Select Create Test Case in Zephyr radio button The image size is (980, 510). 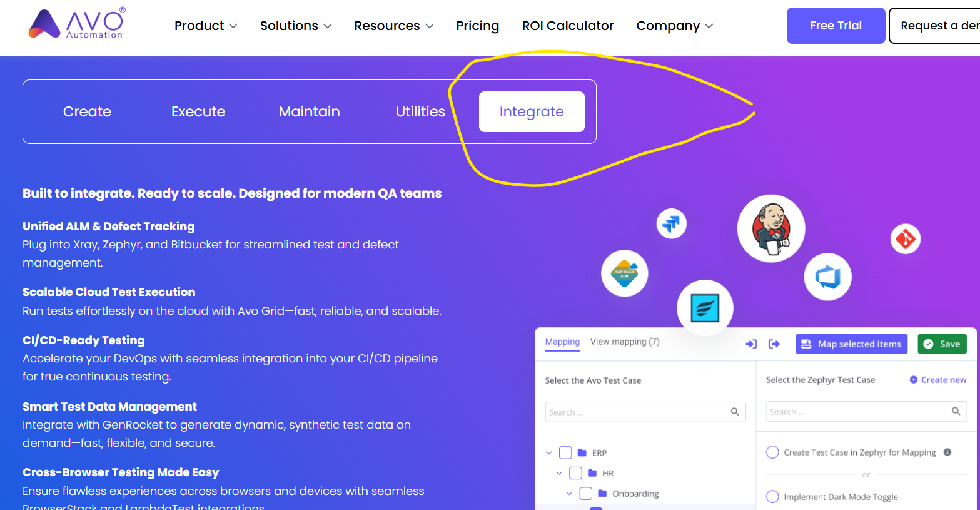point(772,452)
